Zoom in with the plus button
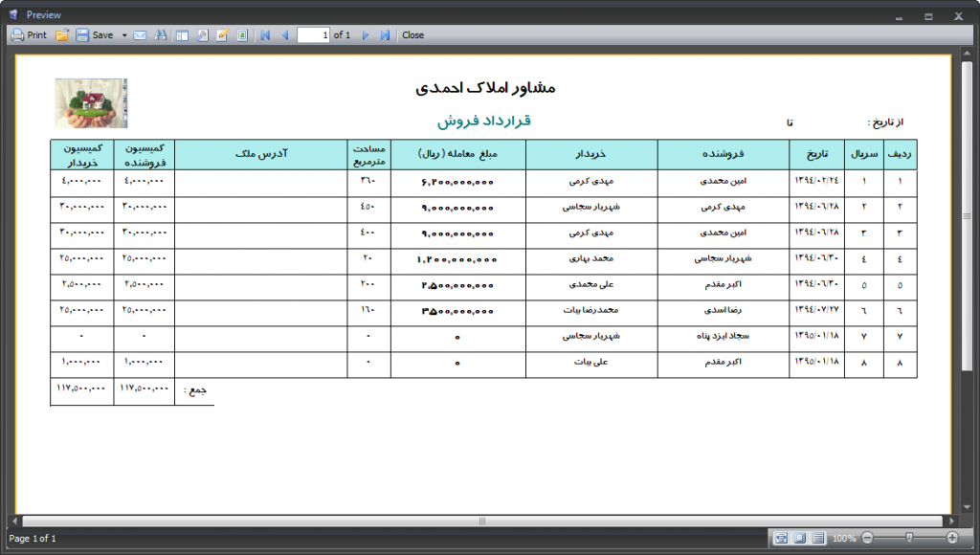This screenshot has width=980, height=555. [x=952, y=539]
